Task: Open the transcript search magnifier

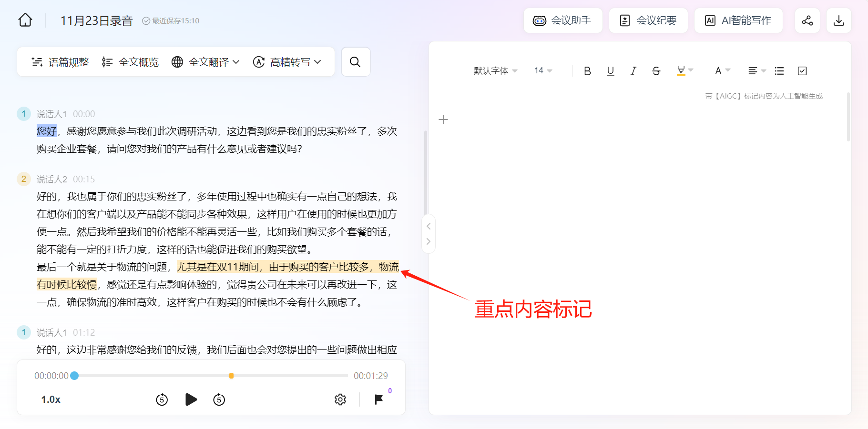Action: (x=355, y=62)
